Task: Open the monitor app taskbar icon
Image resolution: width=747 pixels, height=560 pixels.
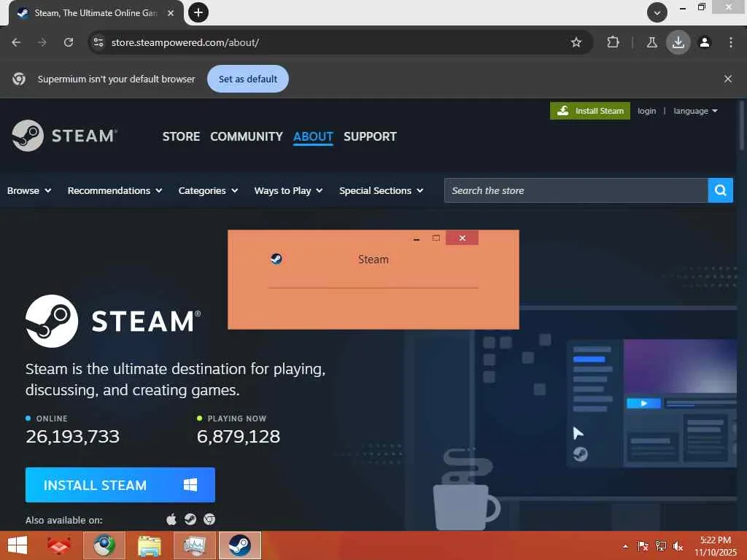Action: click(195, 545)
